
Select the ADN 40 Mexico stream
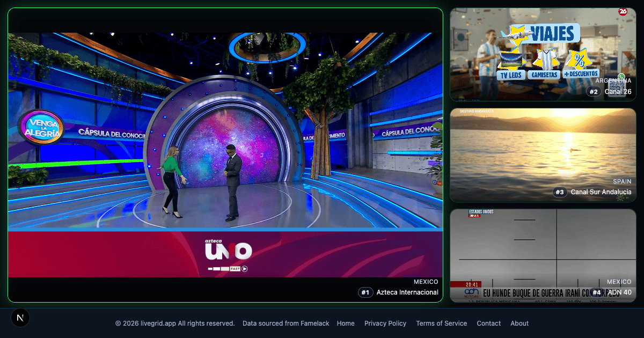point(542,247)
